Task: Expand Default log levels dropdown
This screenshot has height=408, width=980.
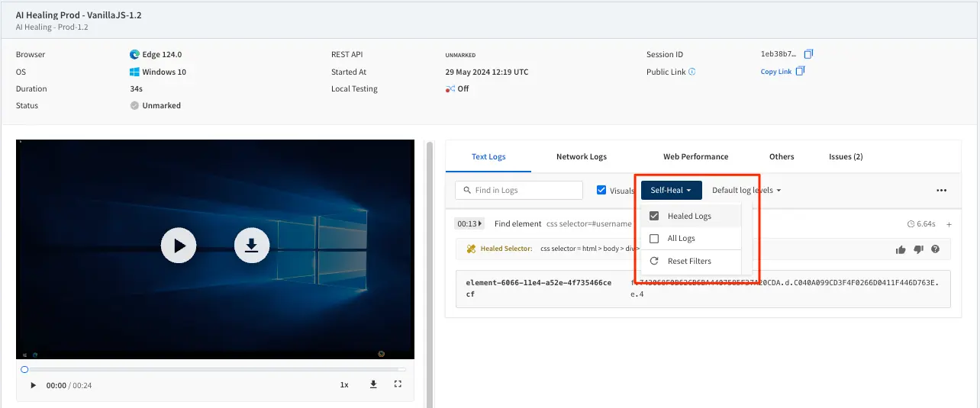Action: [746, 190]
